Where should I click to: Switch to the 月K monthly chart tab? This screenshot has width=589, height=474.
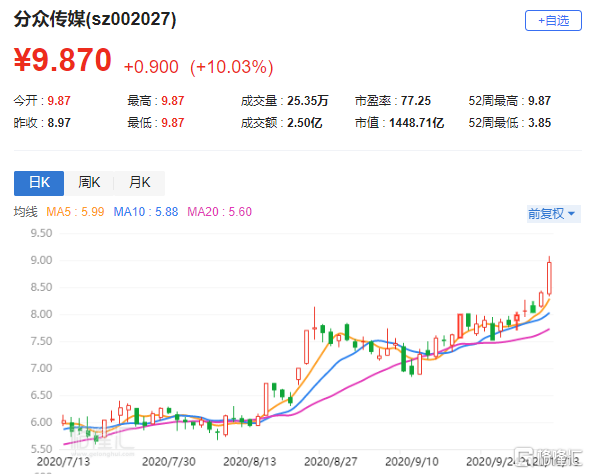coord(139,183)
